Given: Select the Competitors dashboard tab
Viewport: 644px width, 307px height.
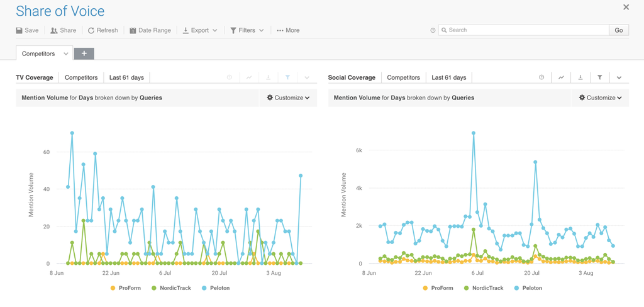Looking at the screenshot, I should 38,54.
